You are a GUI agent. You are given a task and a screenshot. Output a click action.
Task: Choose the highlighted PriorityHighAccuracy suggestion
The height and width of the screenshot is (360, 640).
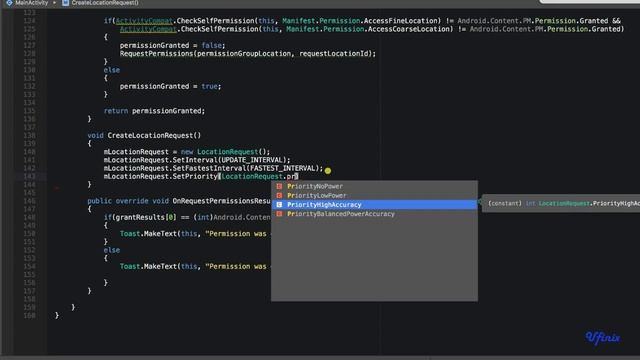[374, 204]
